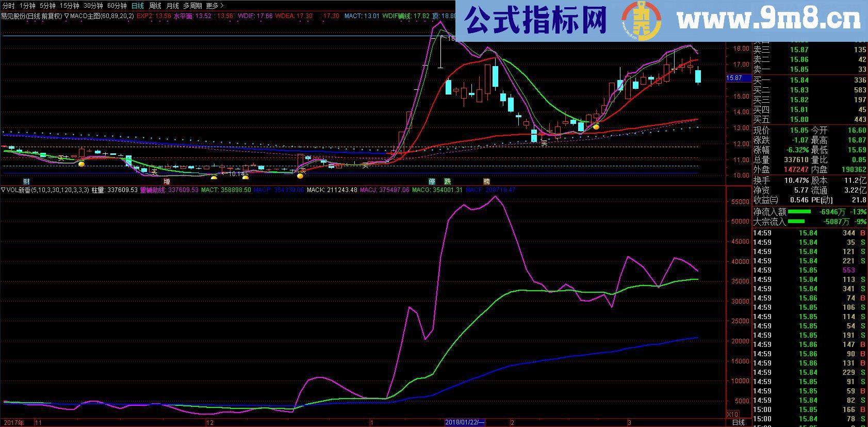Click the 净流入额 green bar
The width and height of the screenshot is (868, 427).
pyautogui.click(x=799, y=211)
